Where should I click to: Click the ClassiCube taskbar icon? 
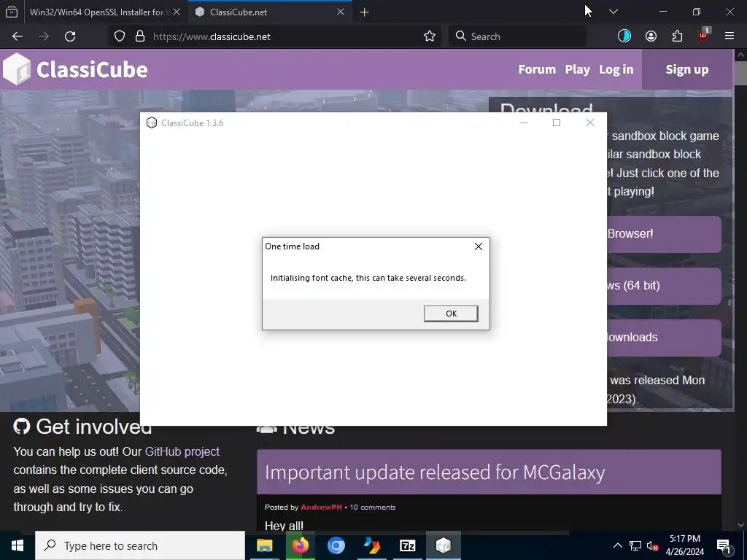[443, 545]
